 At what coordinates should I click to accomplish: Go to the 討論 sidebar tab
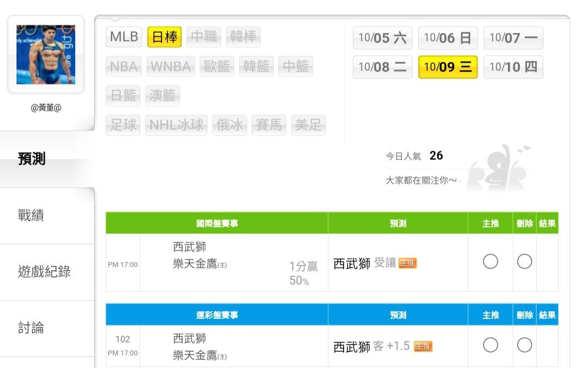[x=31, y=328]
